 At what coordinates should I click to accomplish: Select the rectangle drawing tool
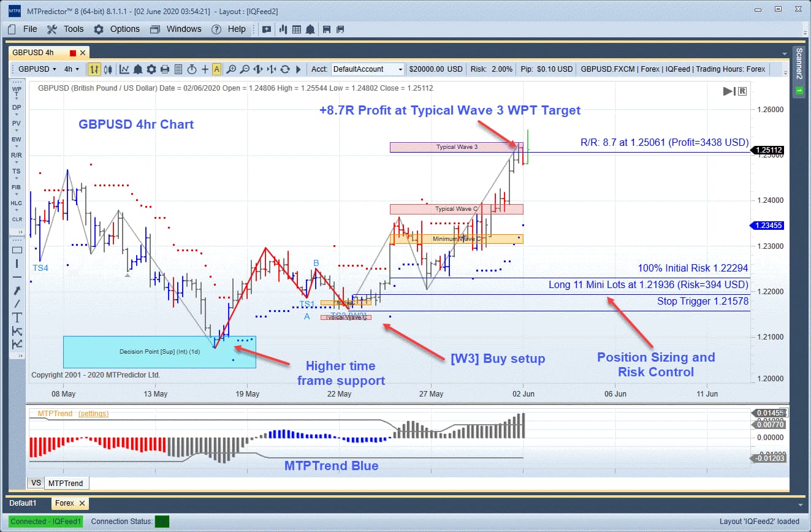coord(17,249)
